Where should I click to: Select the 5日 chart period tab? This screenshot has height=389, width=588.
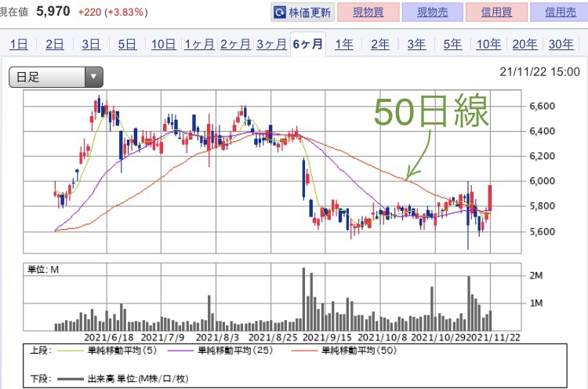[127, 44]
